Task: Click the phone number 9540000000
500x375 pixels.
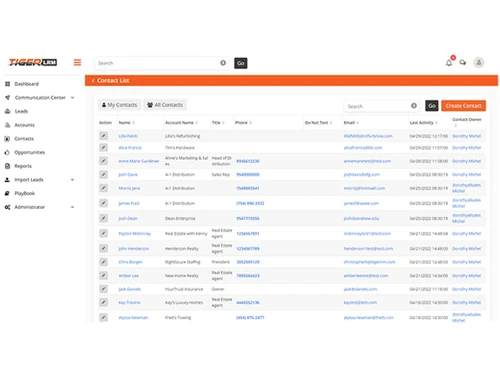Action: tap(248, 175)
